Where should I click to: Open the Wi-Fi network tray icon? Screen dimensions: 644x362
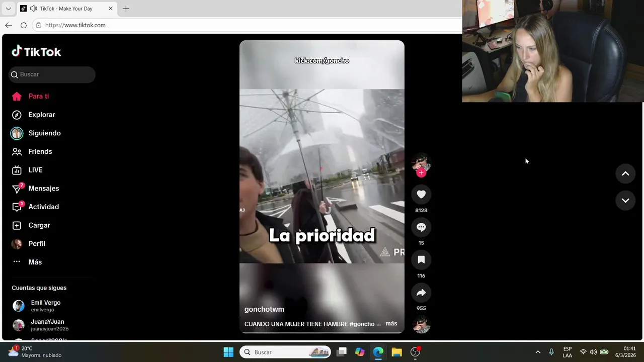pos(583,352)
